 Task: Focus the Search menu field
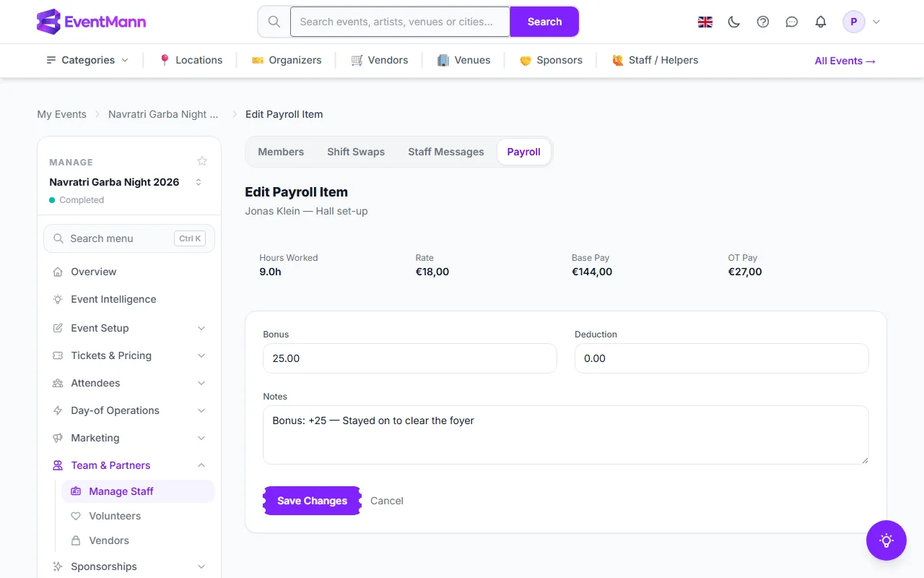click(x=129, y=238)
